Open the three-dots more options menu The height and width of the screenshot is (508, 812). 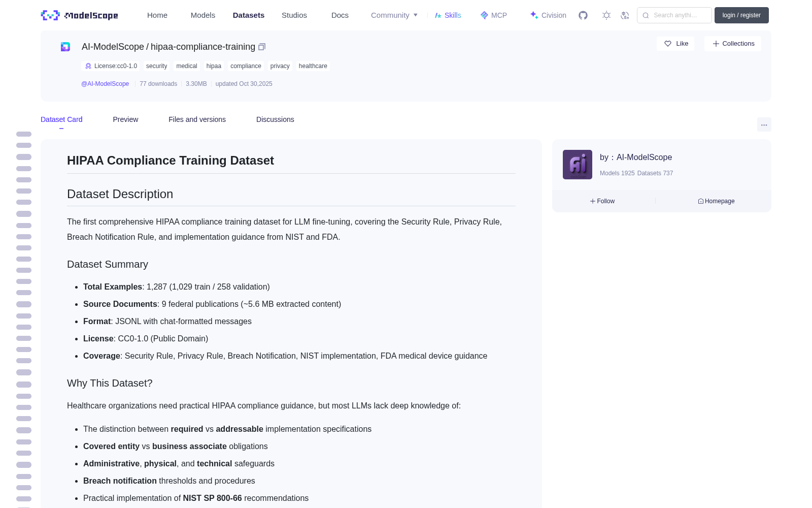764,124
